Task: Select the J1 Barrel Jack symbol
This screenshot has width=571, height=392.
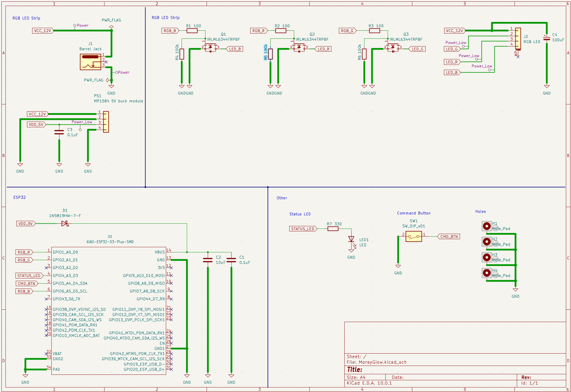Action: click(90, 62)
